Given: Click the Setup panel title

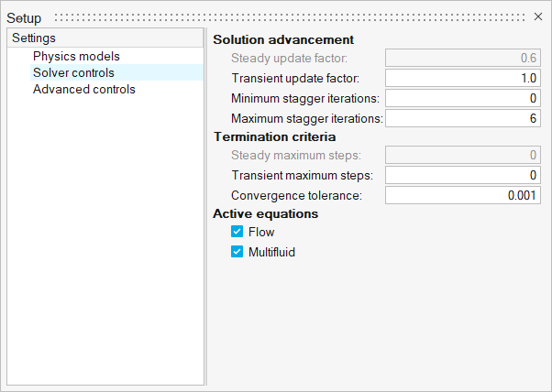Looking at the screenshot, I should 24,17.
